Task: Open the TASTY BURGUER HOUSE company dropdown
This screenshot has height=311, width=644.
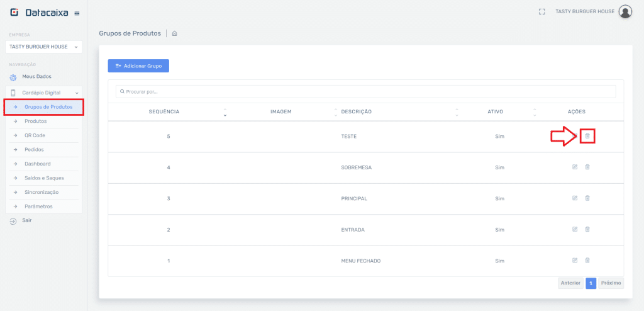Action: [x=43, y=47]
